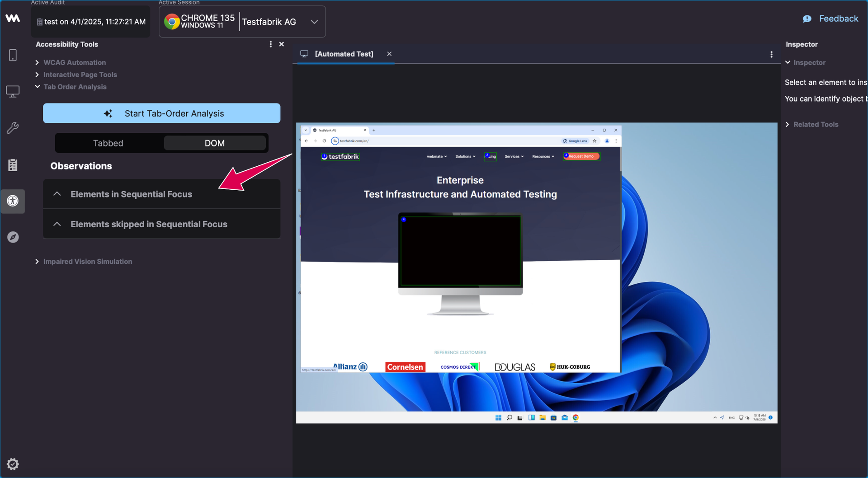Open the Widgets icon in taskbar

coord(532,417)
